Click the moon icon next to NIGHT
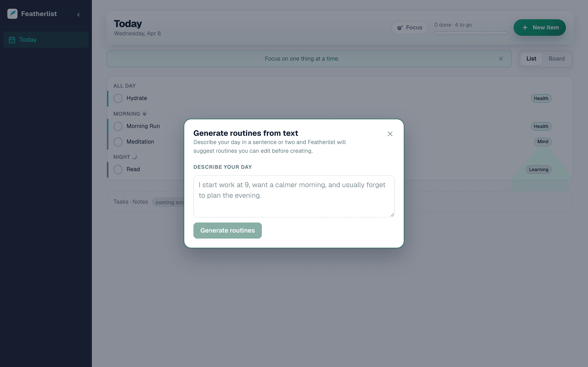 (134, 157)
